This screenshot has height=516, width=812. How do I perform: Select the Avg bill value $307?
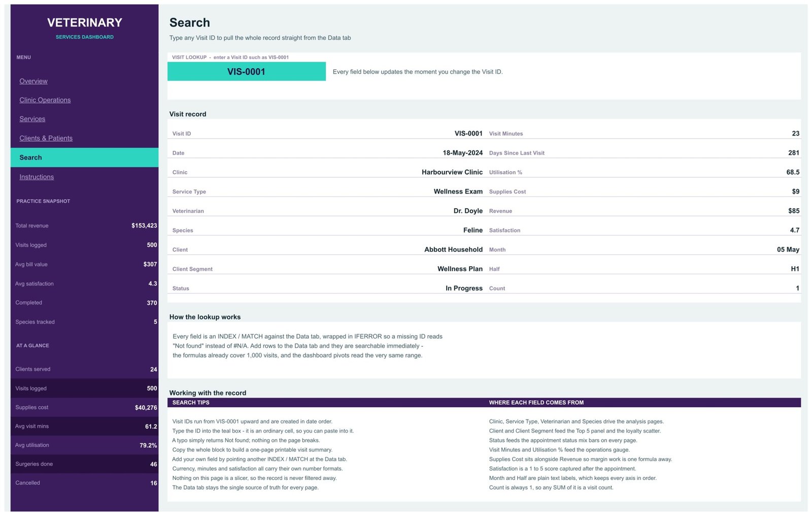click(x=150, y=264)
